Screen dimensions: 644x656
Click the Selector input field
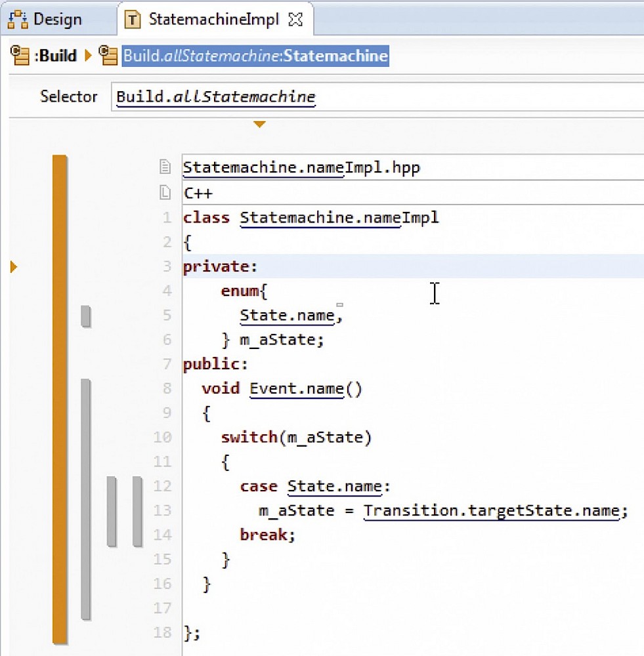tap(377, 96)
